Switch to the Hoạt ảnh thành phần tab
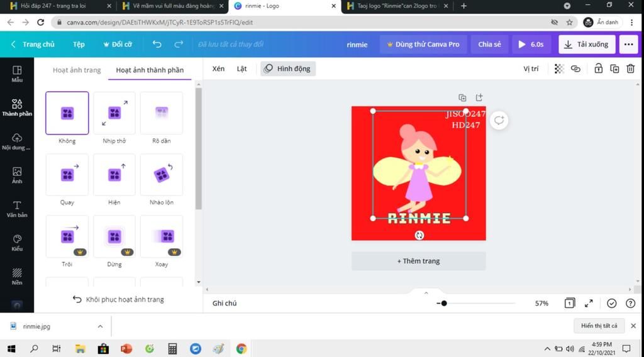This screenshot has height=357, width=644. pyautogui.click(x=150, y=70)
